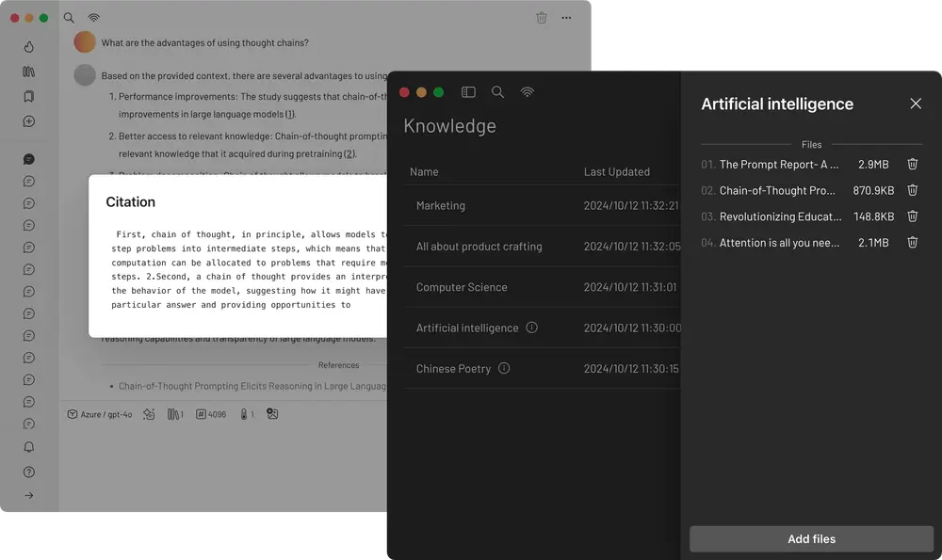
Task: Open info for Artificial intelligence collection
Action: [532, 328]
